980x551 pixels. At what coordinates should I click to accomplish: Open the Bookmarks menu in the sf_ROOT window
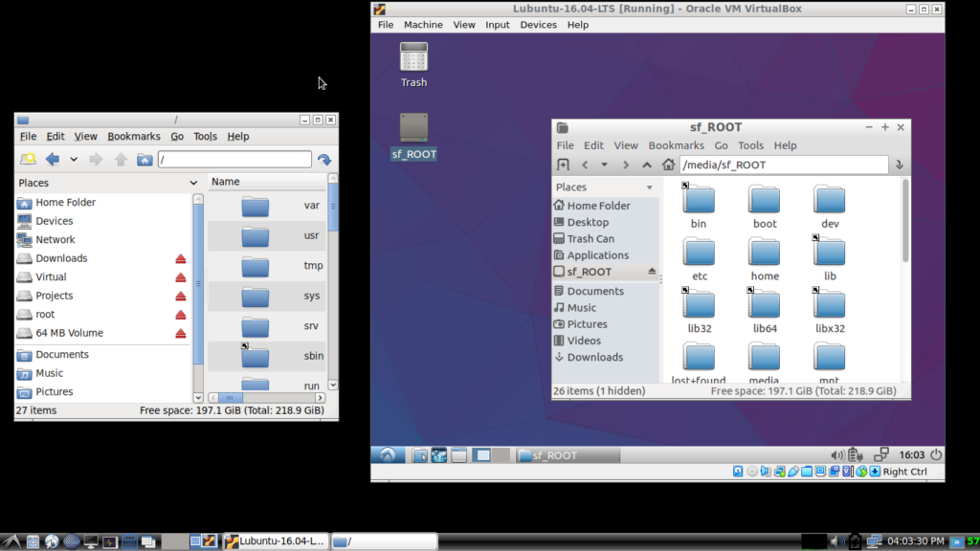(x=676, y=144)
